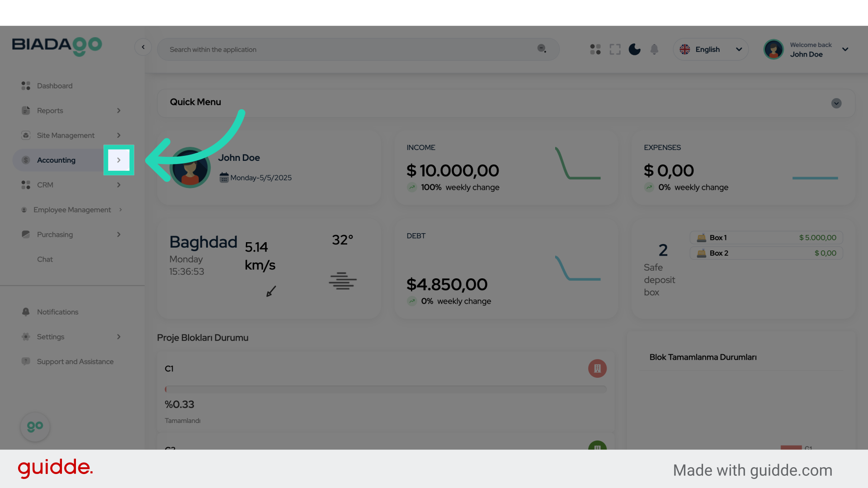
Task: Expand the Quick Menu panel arrow
Action: 836,103
